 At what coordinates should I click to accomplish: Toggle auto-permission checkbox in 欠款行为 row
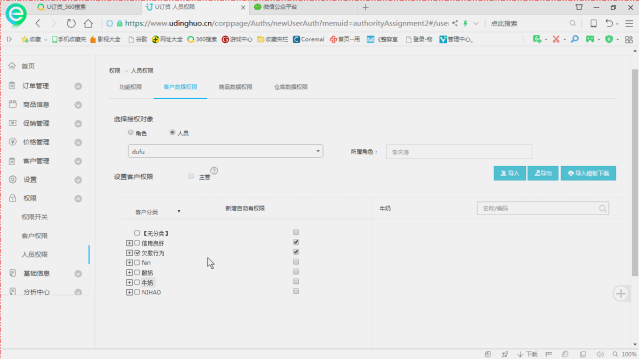point(296,252)
